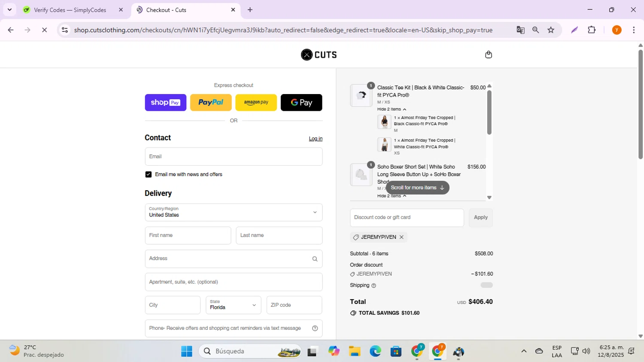644x362 pixels.
Task: Click the URL address bar
Action: [283, 30]
